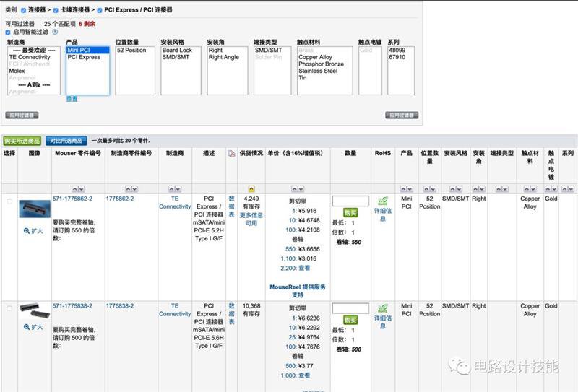Sort 单价 column ascending
Viewport: 578px width, 392px height.
pyautogui.click(x=295, y=189)
